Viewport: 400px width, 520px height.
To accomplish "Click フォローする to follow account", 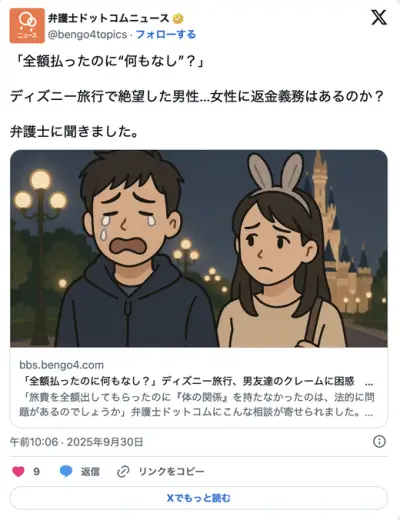I will click(166, 34).
